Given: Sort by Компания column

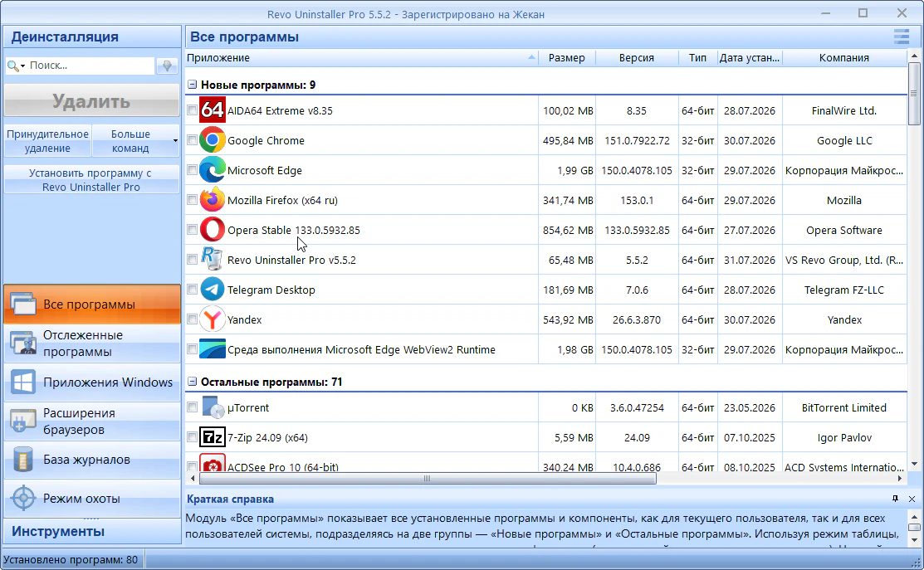Looking at the screenshot, I should pos(844,58).
